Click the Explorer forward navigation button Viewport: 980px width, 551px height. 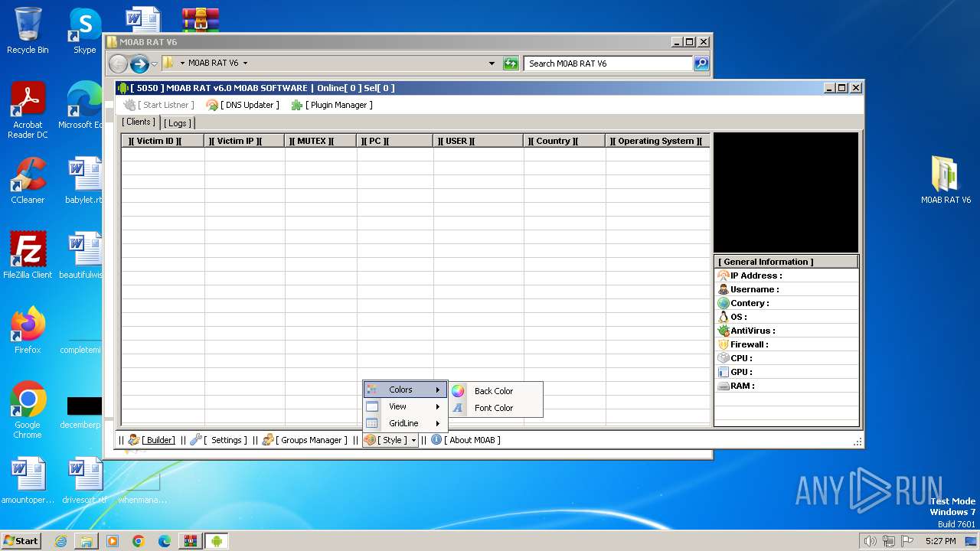pyautogui.click(x=139, y=64)
